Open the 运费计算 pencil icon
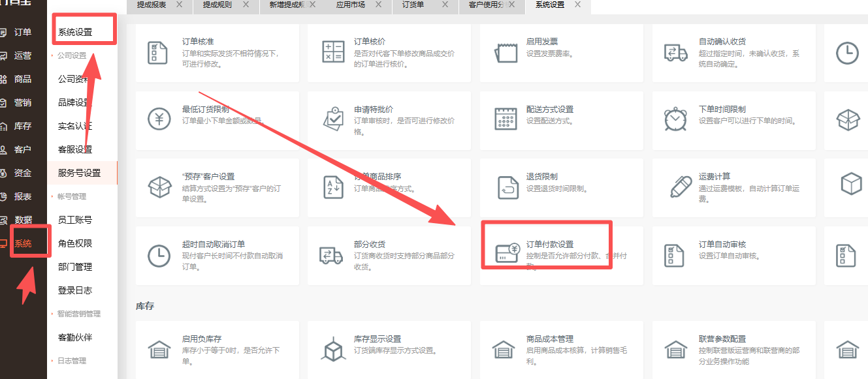Image resolution: width=868 pixels, height=379 pixels. coord(681,187)
